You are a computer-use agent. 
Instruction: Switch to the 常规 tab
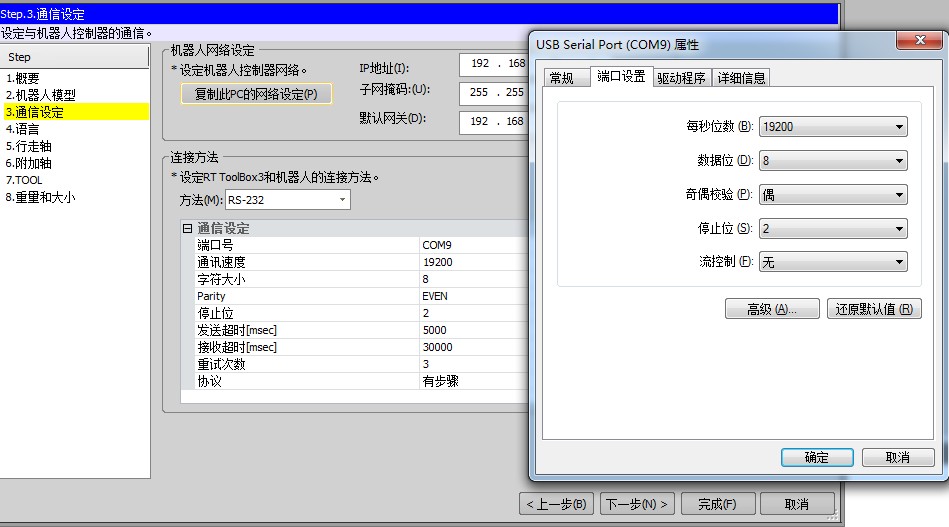coord(562,77)
